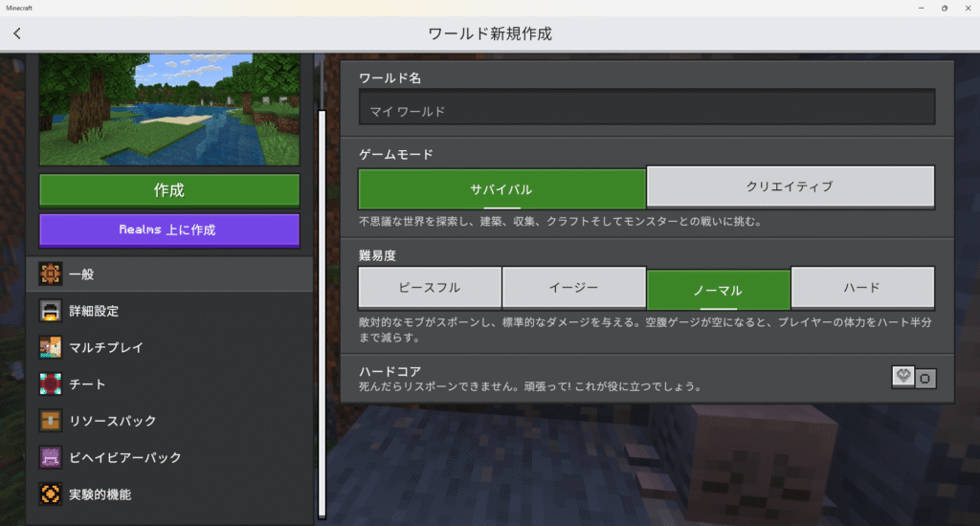The width and height of the screenshot is (980, 526).
Task: Close the Minecraft window
Action: (968, 8)
